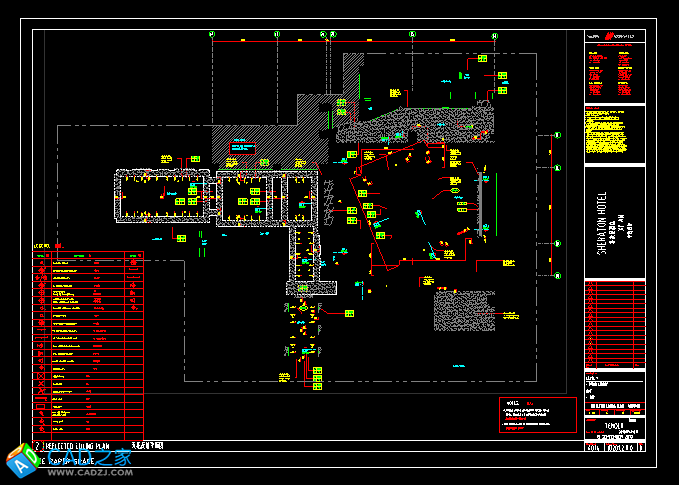
Task: Select the top-right green grid bubble marker
Action: click(x=494, y=35)
